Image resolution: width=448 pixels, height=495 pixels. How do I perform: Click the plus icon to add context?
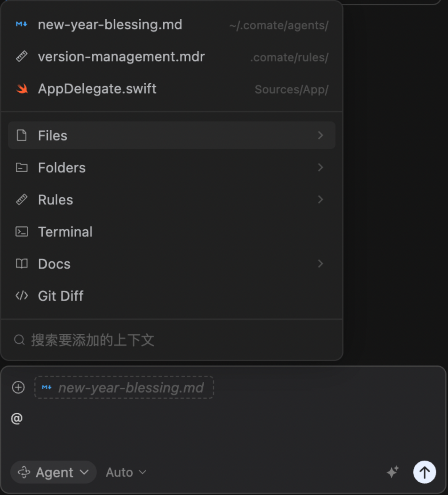coord(18,387)
